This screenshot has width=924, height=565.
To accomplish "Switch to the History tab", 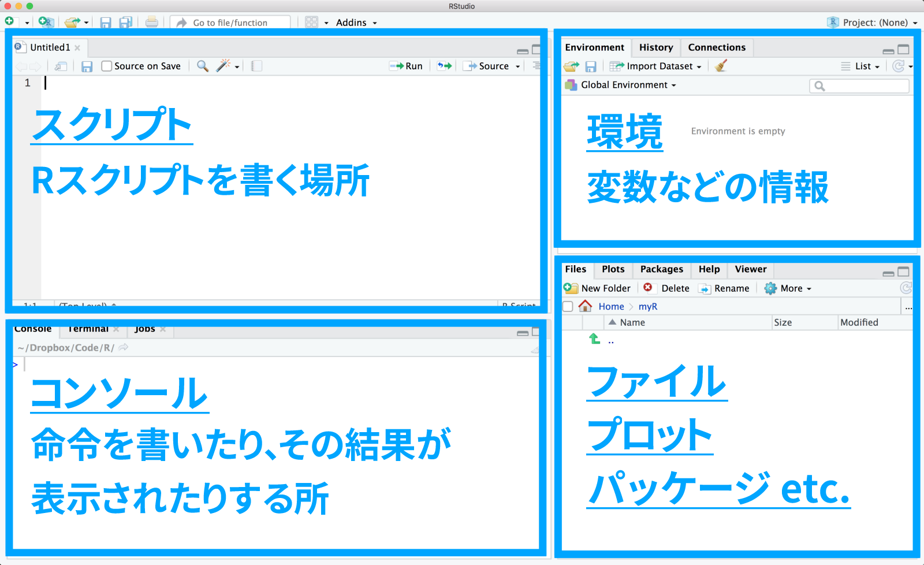I will (x=656, y=47).
